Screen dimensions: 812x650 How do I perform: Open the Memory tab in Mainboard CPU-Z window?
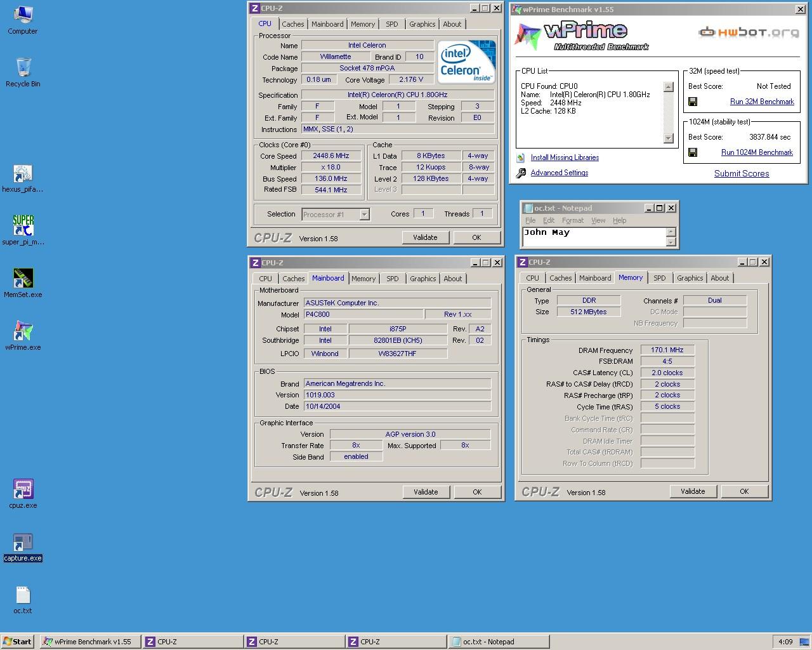click(363, 279)
